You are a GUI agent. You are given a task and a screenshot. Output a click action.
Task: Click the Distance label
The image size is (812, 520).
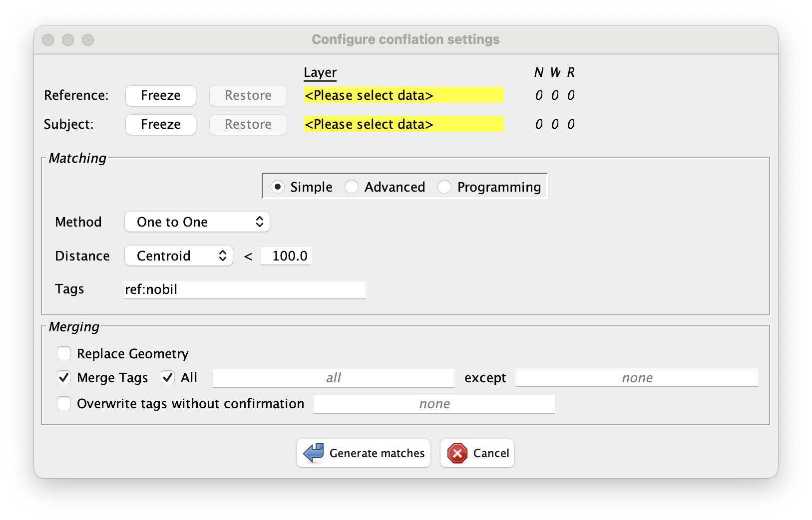click(82, 256)
